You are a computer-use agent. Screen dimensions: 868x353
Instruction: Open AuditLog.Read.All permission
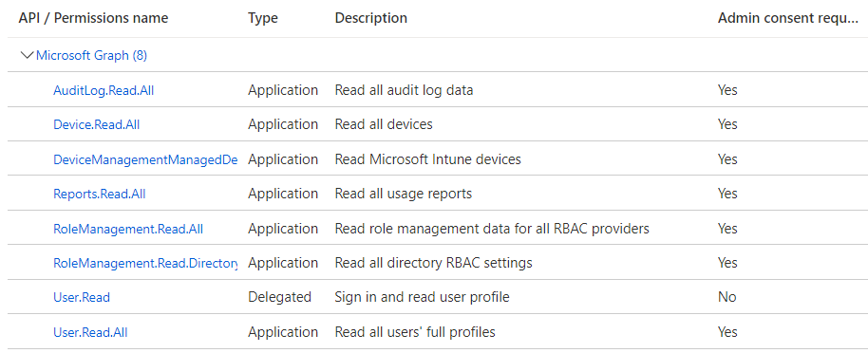tap(104, 90)
